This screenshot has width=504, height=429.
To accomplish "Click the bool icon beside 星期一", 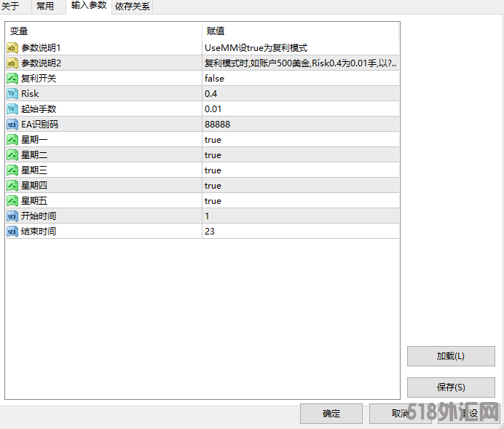I will (x=12, y=139).
